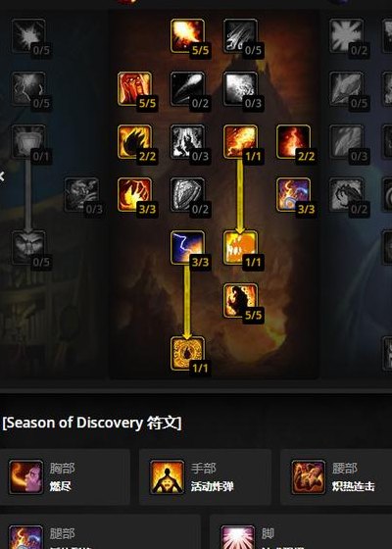This screenshot has width=392, height=549.
Task: Select the Critical Mass lightning talent icon
Action: point(187,247)
